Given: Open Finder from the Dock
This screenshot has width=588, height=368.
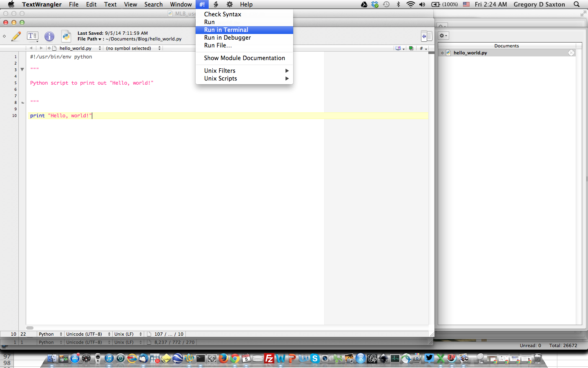Looking at the screenshot, I should tap(52, 359).
